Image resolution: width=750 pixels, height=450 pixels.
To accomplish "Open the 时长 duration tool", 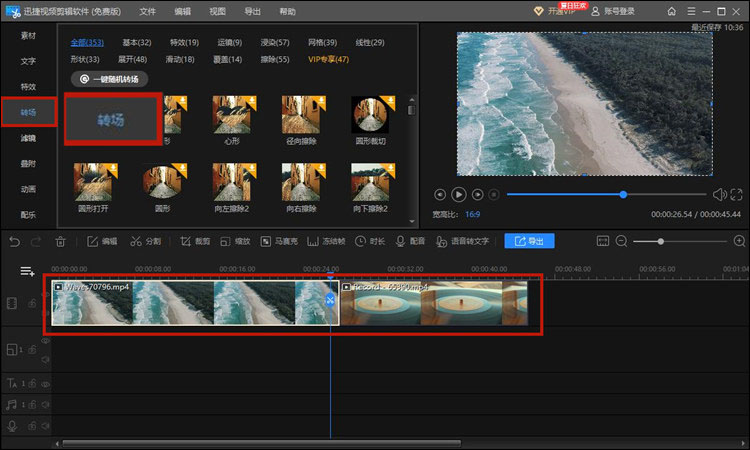I will tap(370, 241).
